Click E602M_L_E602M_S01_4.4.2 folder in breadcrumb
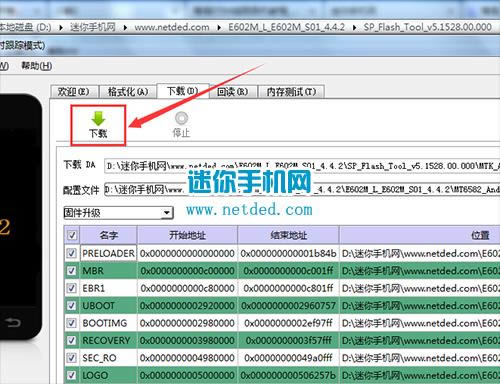This screenshot has width=500, height=384. point(286,27)
